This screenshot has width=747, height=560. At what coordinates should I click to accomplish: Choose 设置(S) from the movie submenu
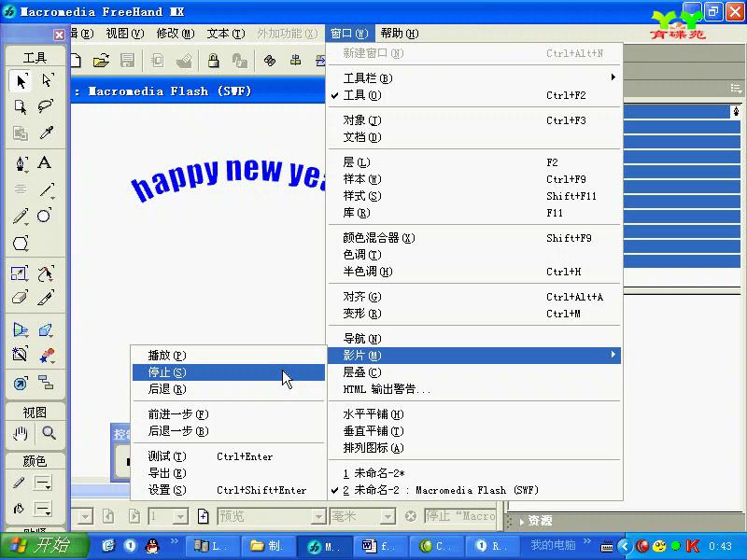point(229,490)
